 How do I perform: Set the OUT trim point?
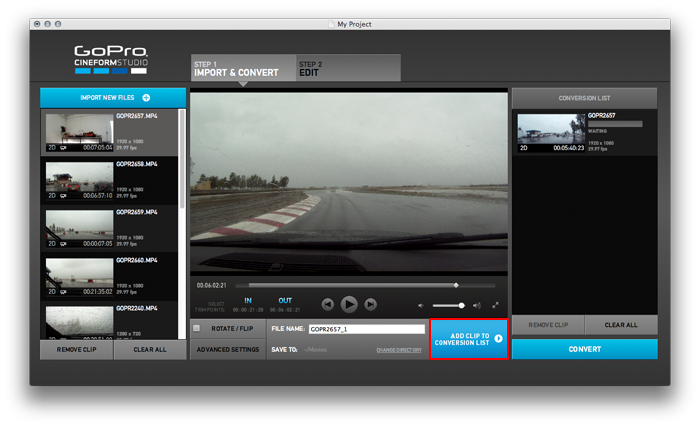(x=285, y=301)
